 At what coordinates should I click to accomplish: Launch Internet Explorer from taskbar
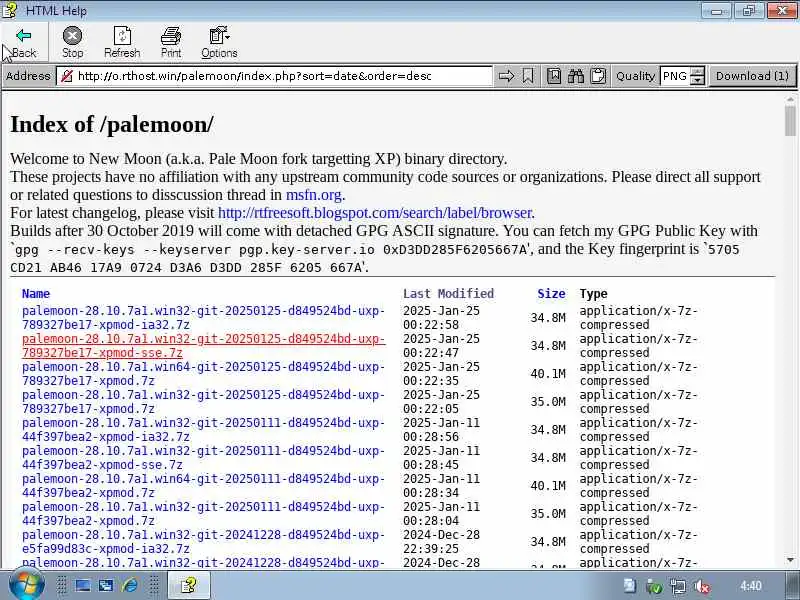130,585
